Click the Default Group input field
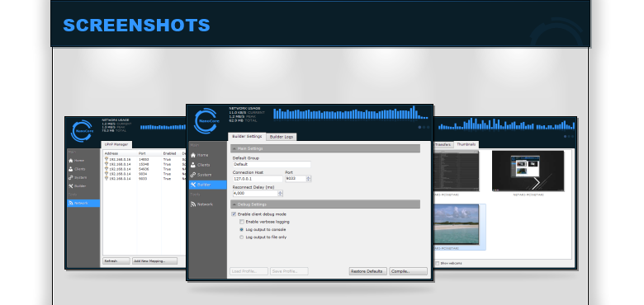Screen dimensions: 644x305 (x=272, y=164)
